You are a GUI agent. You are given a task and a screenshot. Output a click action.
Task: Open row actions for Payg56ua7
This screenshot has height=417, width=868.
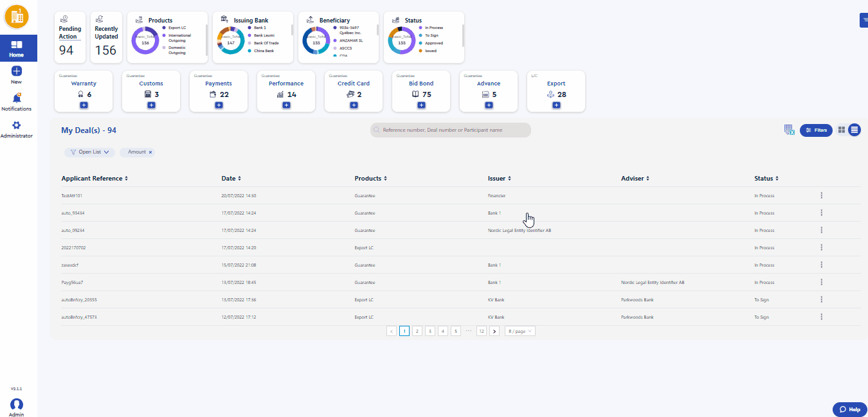pyautogui.click(x=821, y=282)
